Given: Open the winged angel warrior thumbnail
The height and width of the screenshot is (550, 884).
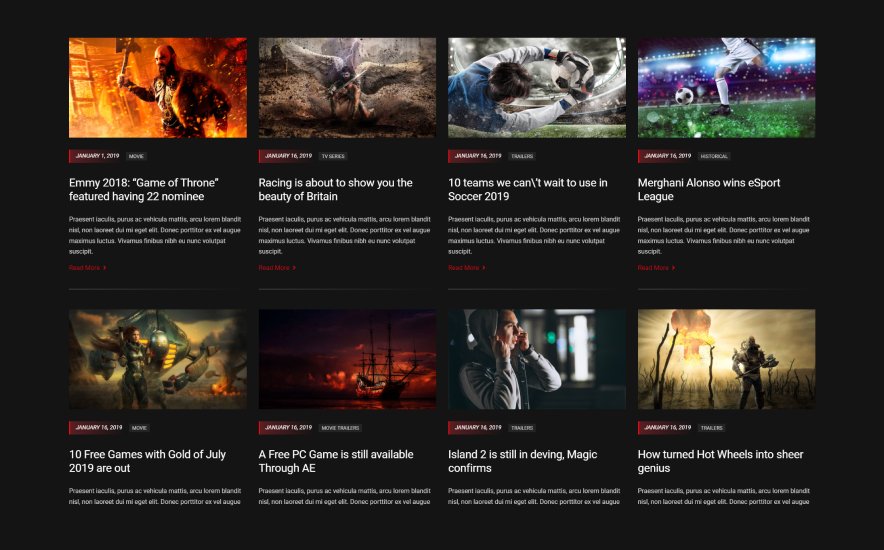Looking at the screenshot, I should pyautogui.click(x=347, y=87).
